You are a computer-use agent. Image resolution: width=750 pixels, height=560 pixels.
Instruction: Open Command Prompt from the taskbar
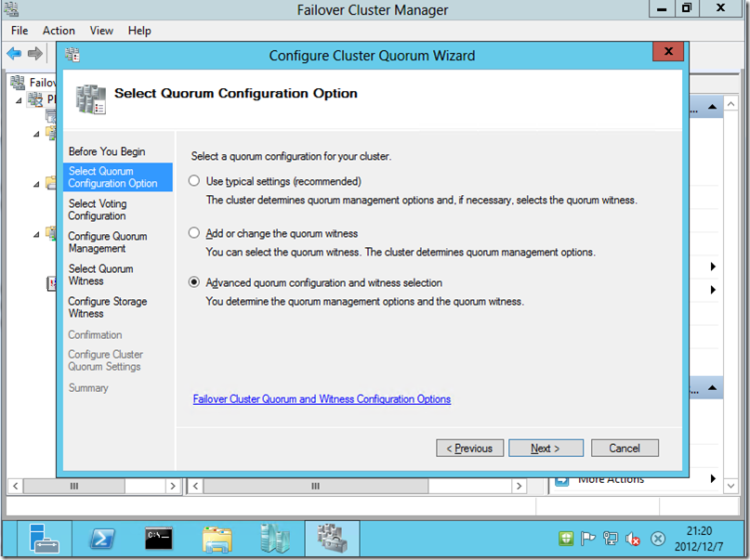(158, 539)
